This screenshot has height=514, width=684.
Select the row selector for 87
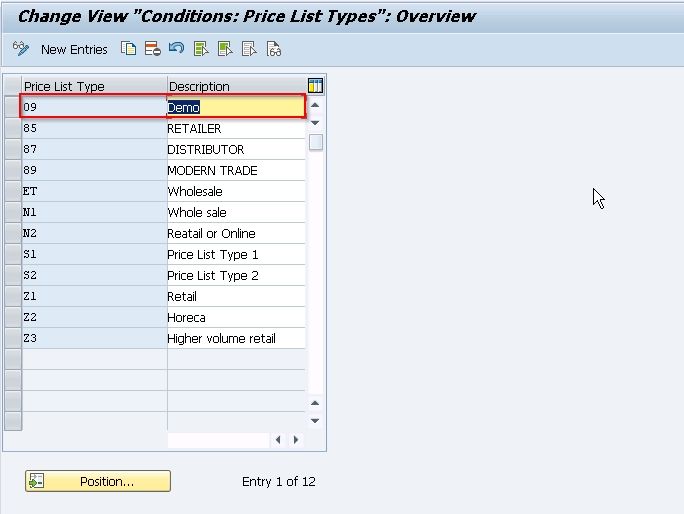[13, 149]
